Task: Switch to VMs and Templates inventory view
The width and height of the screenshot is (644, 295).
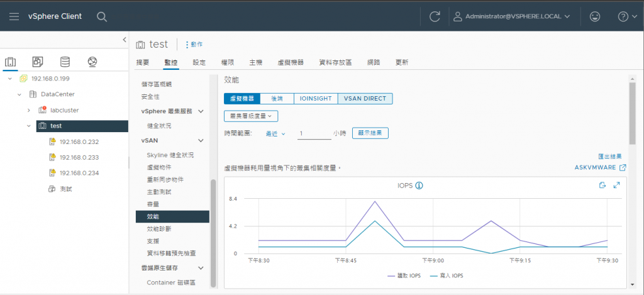Action: pyautogui.click(x=38, y=62)
